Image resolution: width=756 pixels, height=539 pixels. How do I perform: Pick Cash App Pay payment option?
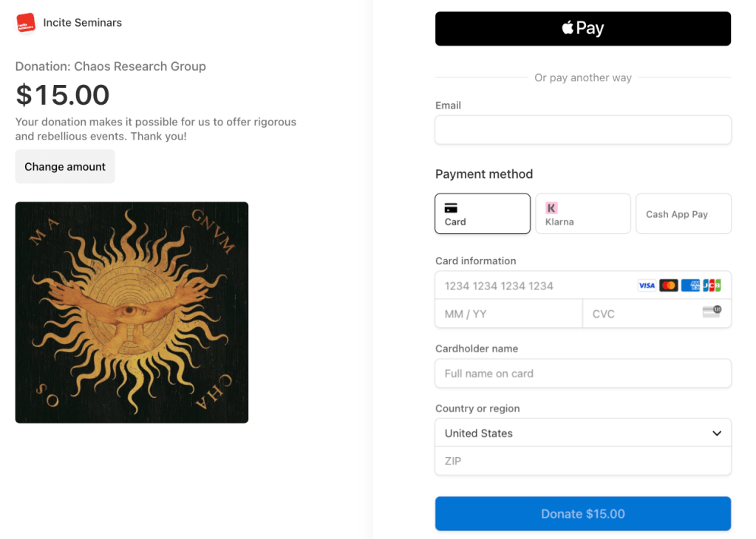(684, 214)
